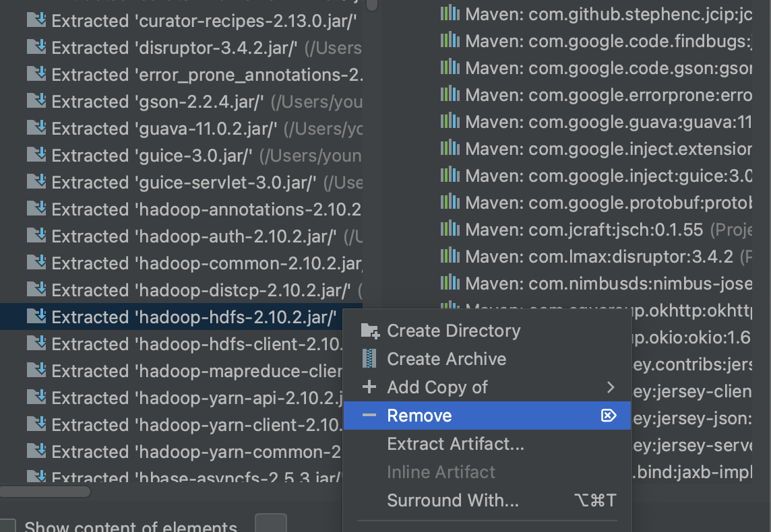
Task: Select Create Archive menu entry
Action: (446, 359)
